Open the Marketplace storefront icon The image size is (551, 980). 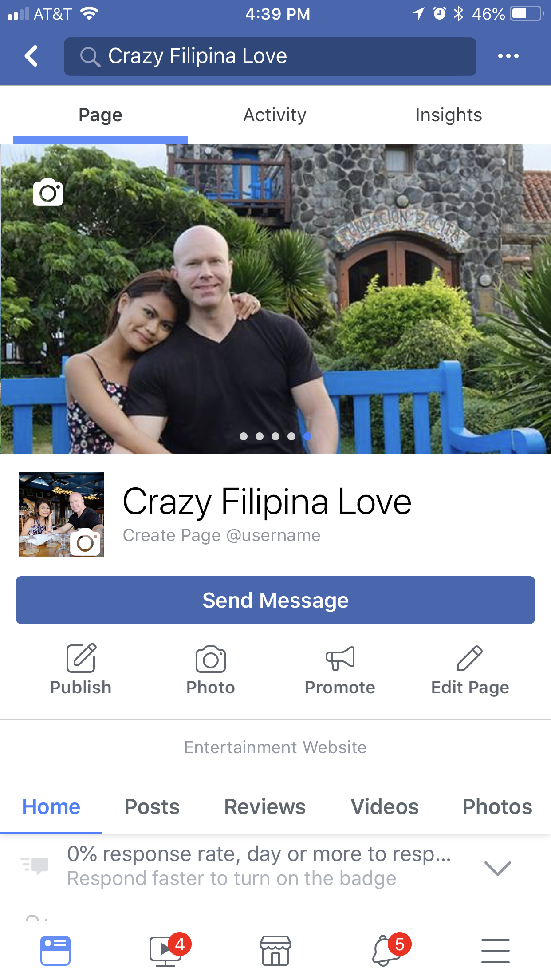(275, 950)
